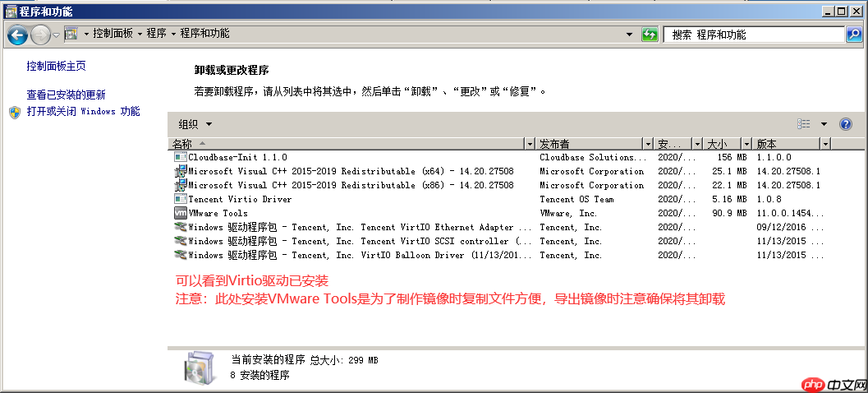The height and width of the screenshot is (393, 868).
Task: Click publisher VMware, Inc. cell
Action: [568, 213]
